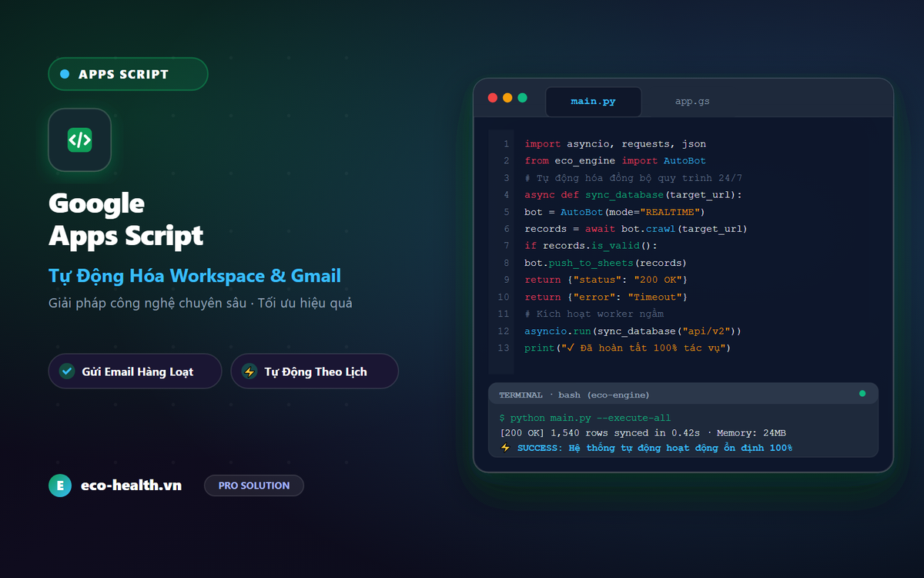The width and height of the screenshot is (924, 578).
Task: Click the records = await bot.crawl line
Action: [636, 229]
